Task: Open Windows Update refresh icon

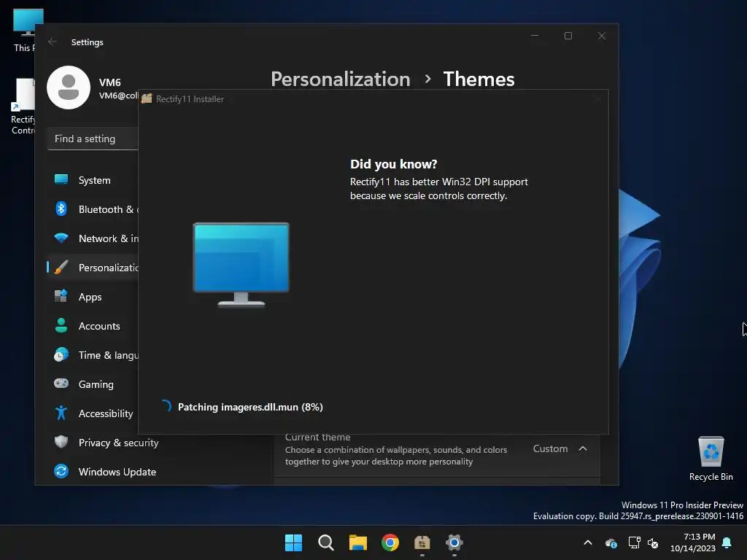Action: pyautogui.click(x=61, y=472)
